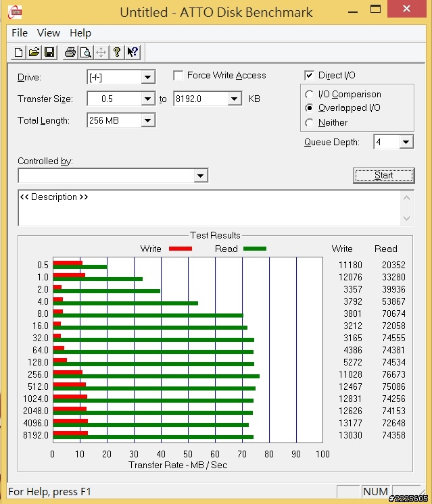The image size is (432, 504).
Task: Open Print Preview from the toolbar
Action: 86,52
